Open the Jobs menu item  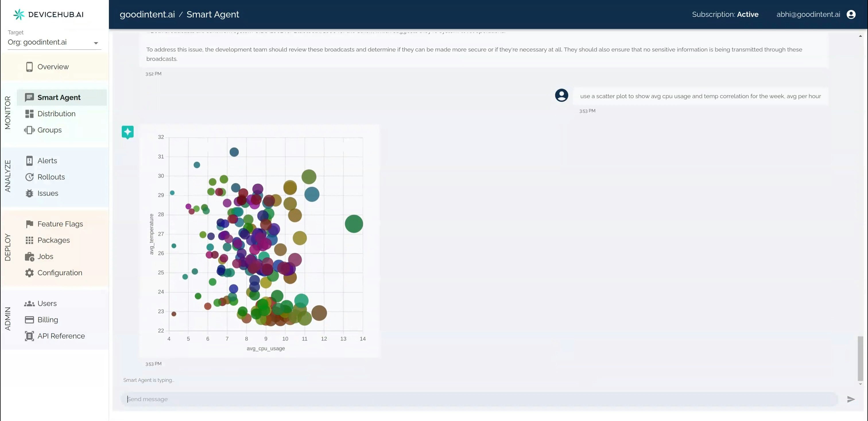pyautogui.click(x=45, y=256)
